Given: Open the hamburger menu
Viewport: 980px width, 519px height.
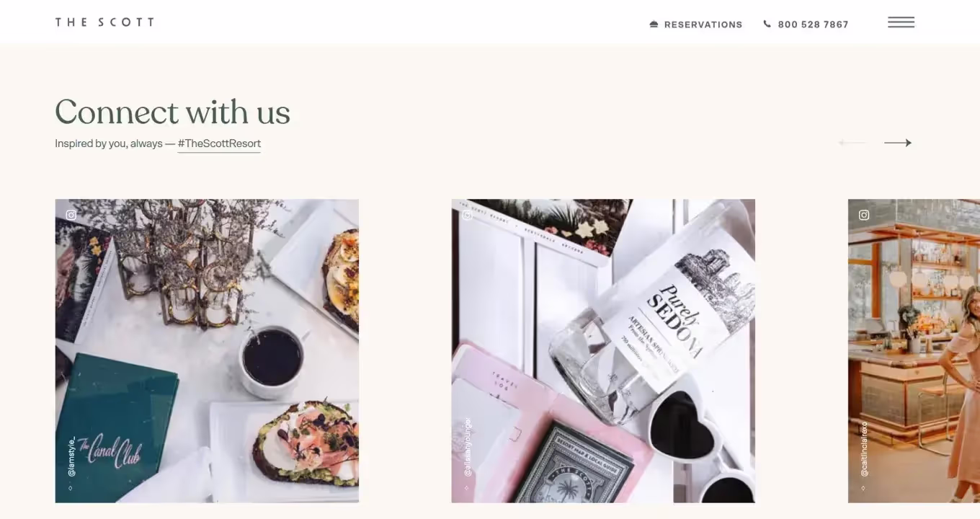Looking at the screenshot, I should [x=901, y=22].
